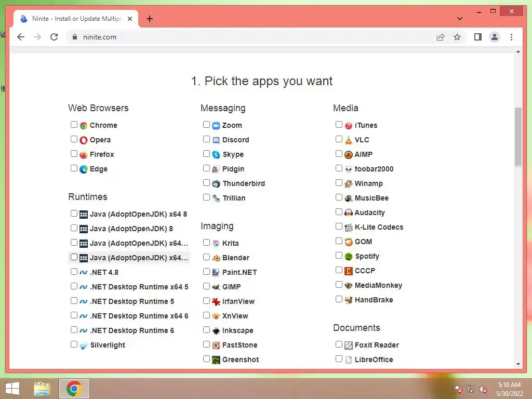Click the Greenshot icon

[x=216, y=360]
